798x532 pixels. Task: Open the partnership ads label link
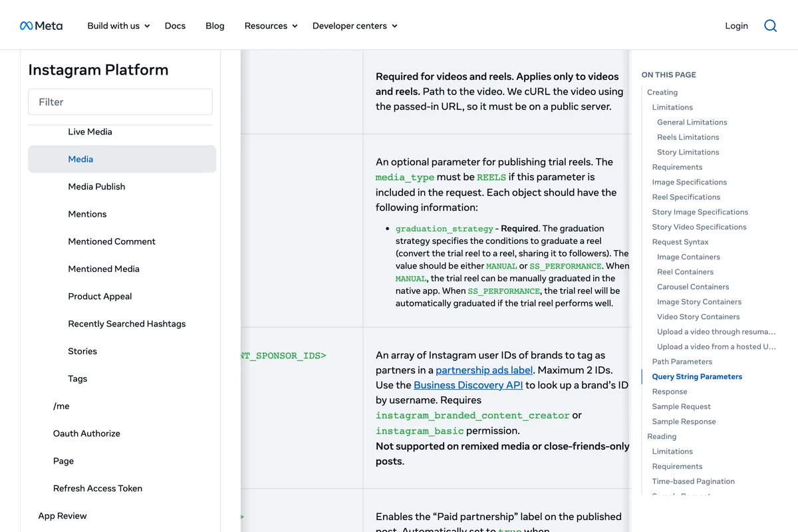click(x=484, y=370)
